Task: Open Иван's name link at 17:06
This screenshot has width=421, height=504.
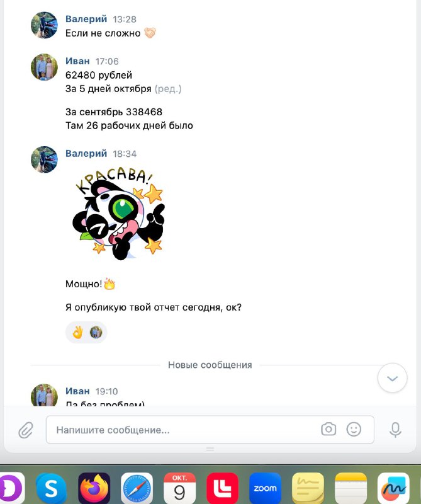Action: [77, 60]
